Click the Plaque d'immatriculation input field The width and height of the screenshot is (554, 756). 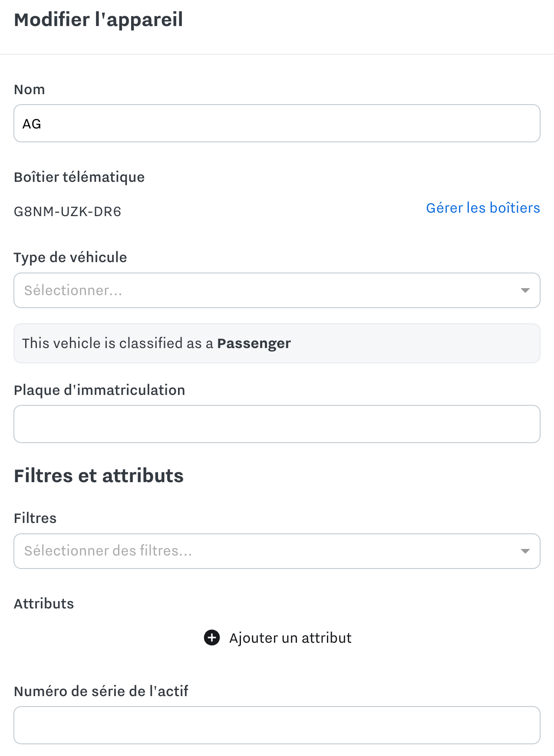point(277,424)
